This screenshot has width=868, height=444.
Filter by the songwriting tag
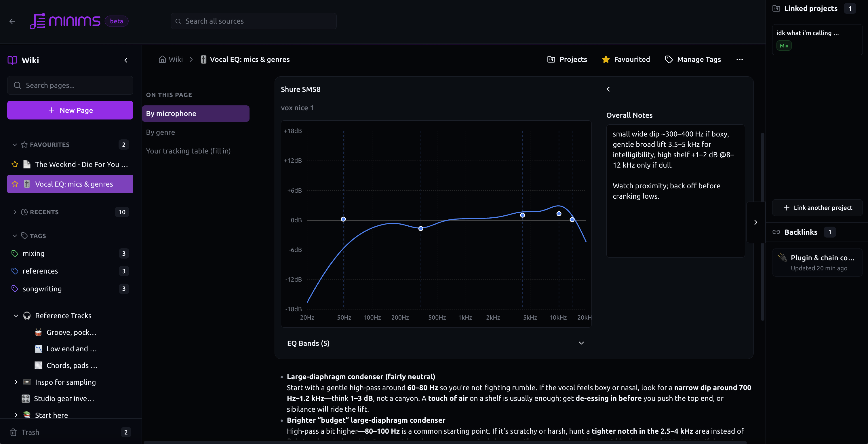point(70,289)
